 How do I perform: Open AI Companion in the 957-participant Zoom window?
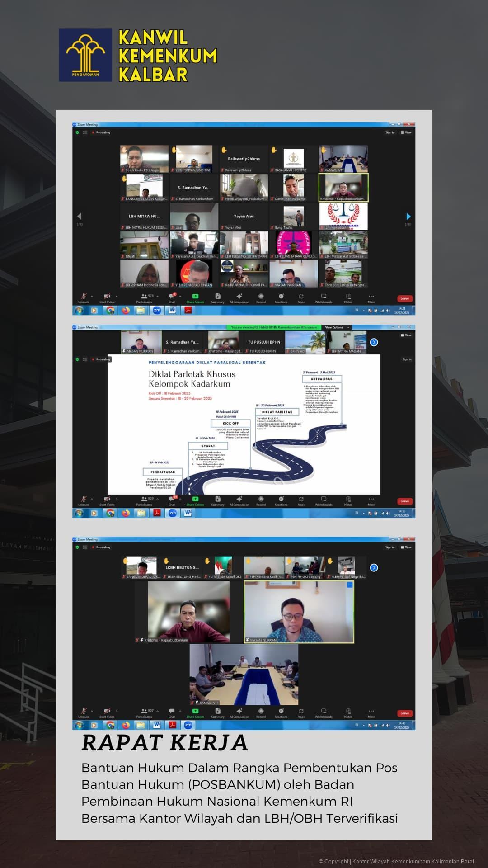239,713
